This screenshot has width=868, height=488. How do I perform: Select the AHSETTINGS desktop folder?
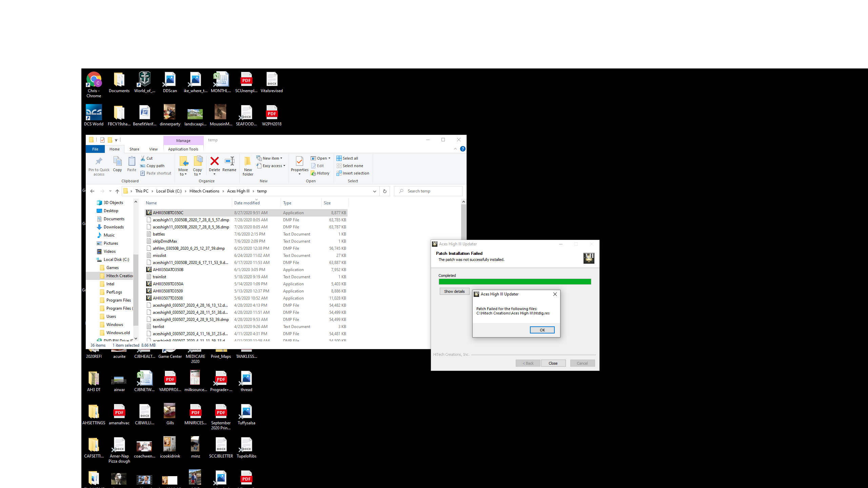click(x=94, y=414)
